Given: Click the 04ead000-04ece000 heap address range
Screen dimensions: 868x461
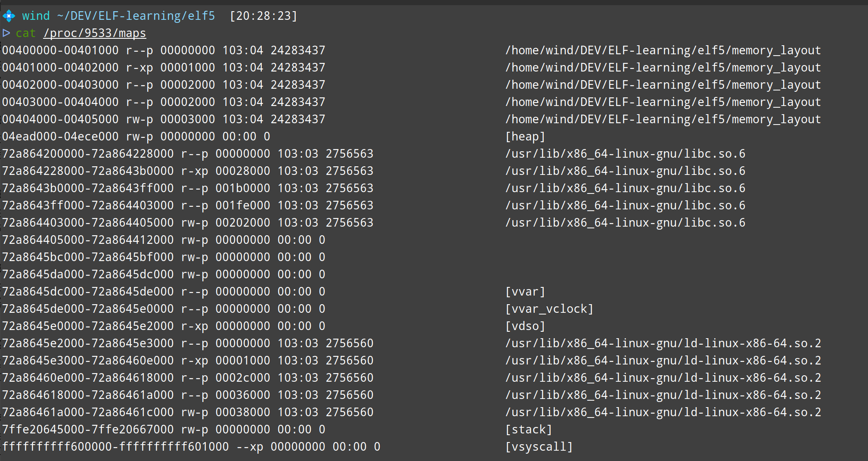Looking at the screenshot, I should tap(60, 137).
